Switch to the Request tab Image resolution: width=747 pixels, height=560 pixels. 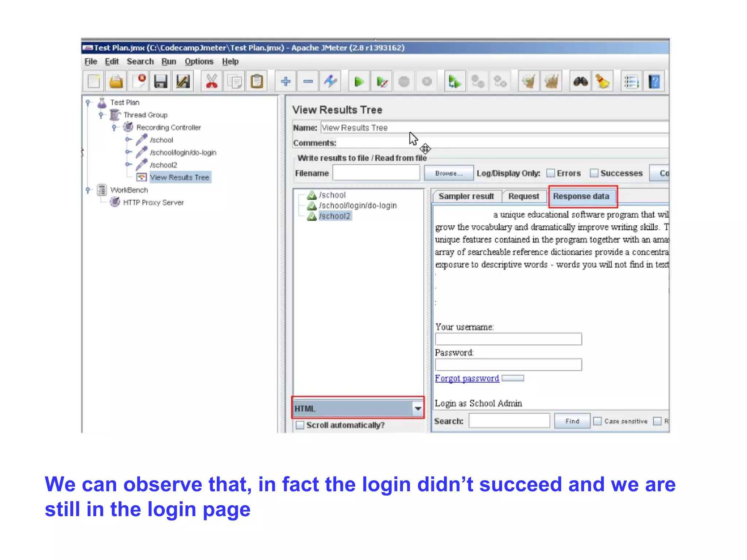[x=523, y=196]
